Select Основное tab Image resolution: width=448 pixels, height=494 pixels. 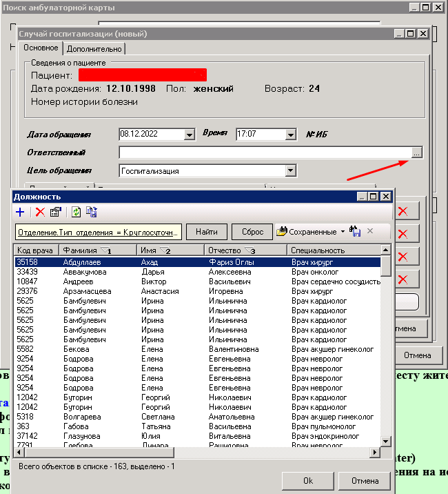(x=41, y=48)
